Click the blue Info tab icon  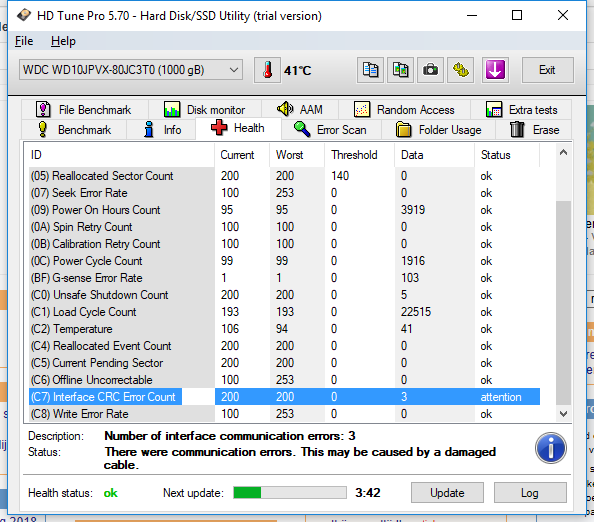pyautogui.click(x=149, y=130)
